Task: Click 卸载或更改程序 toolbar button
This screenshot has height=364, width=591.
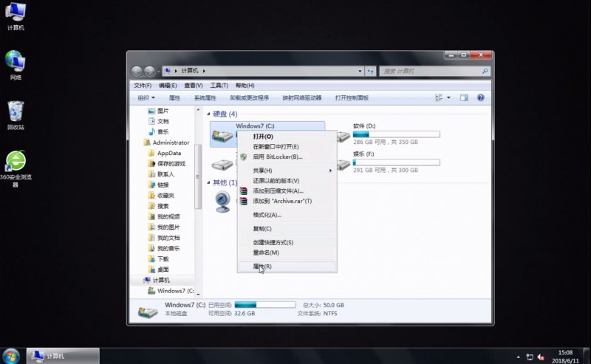Action: pos(250,97)
